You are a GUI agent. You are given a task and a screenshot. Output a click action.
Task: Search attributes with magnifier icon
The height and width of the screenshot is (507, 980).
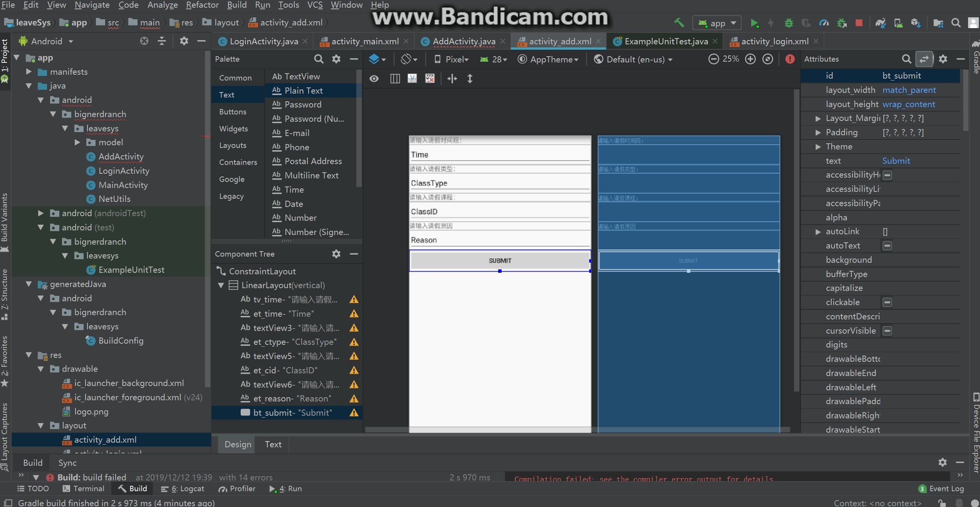click(x=906, y=59)
